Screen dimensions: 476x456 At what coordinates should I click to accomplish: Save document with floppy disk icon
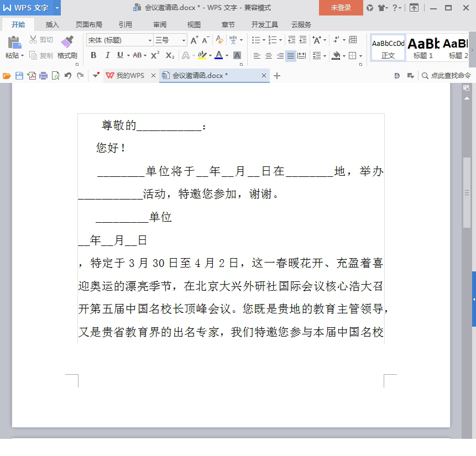[19, 76]
